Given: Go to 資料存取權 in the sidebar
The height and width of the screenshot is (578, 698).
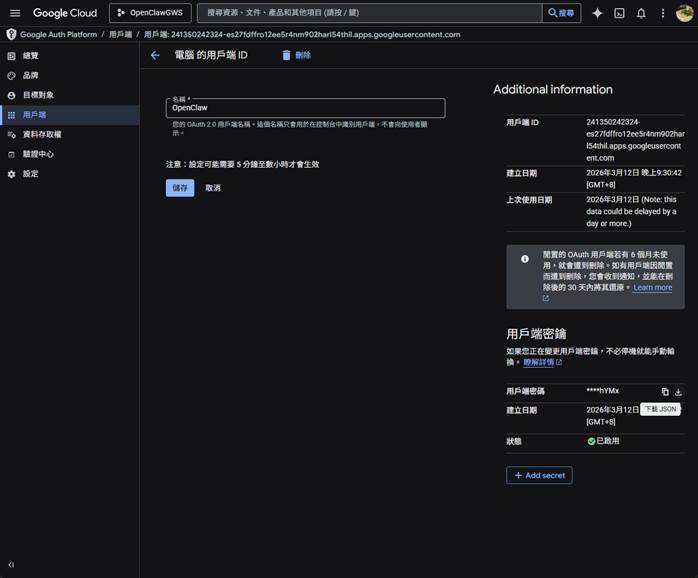Looking at the screenshot, I should click(x=41, y=134).
